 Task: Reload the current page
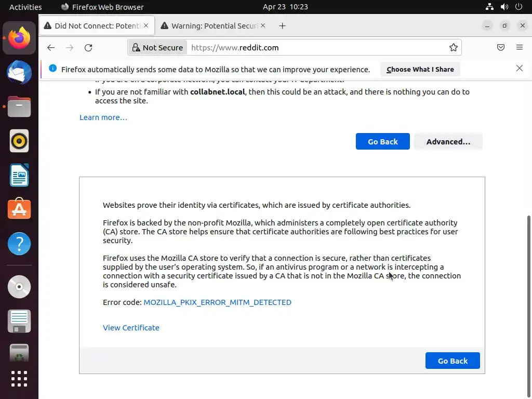[x=88, y=47]
